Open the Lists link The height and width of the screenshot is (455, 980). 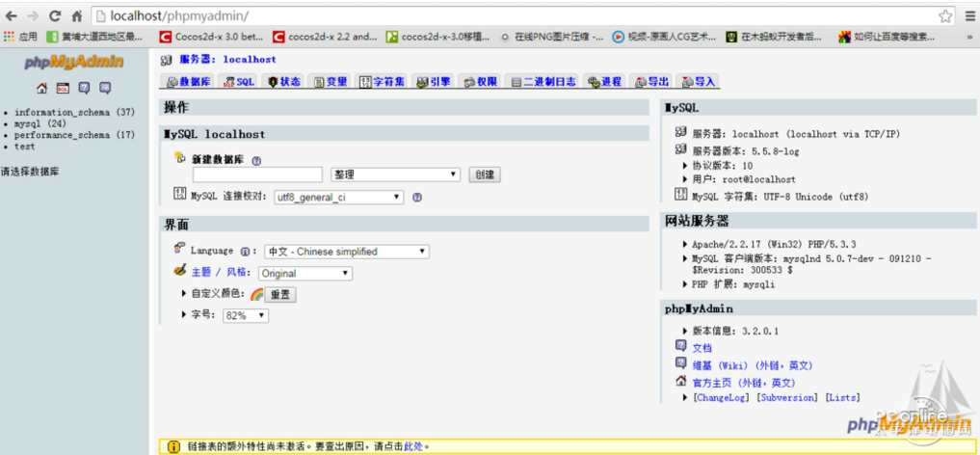point(842,397)
